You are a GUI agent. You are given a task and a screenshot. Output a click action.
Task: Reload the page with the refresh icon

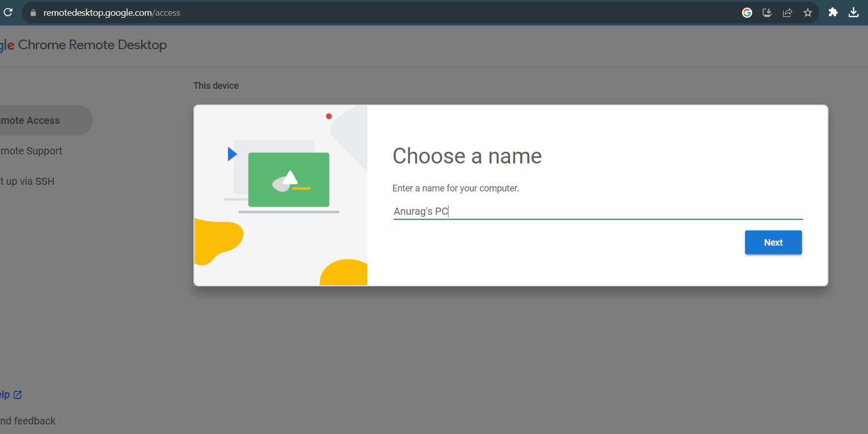tap(8, 12)
